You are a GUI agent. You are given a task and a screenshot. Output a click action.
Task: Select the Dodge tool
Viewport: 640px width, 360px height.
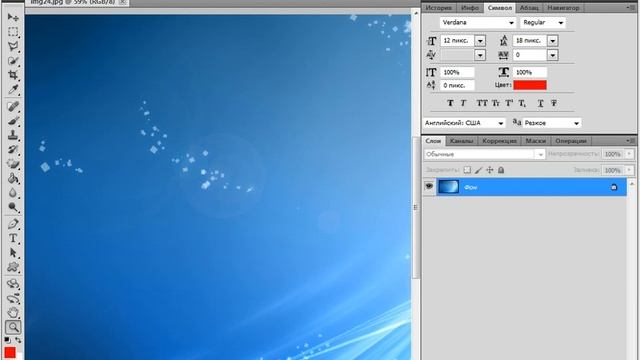(x=13, y=207)
